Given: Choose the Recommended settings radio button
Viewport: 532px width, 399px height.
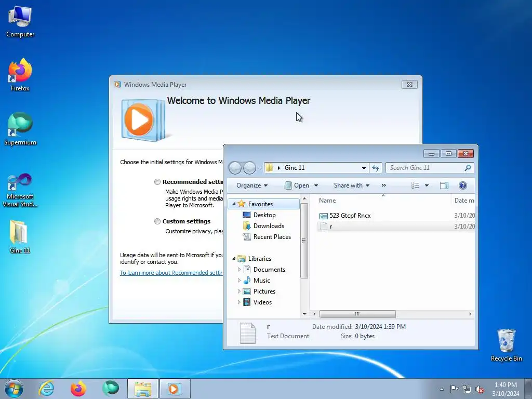Looking at the screenshot, I should 157,182.
